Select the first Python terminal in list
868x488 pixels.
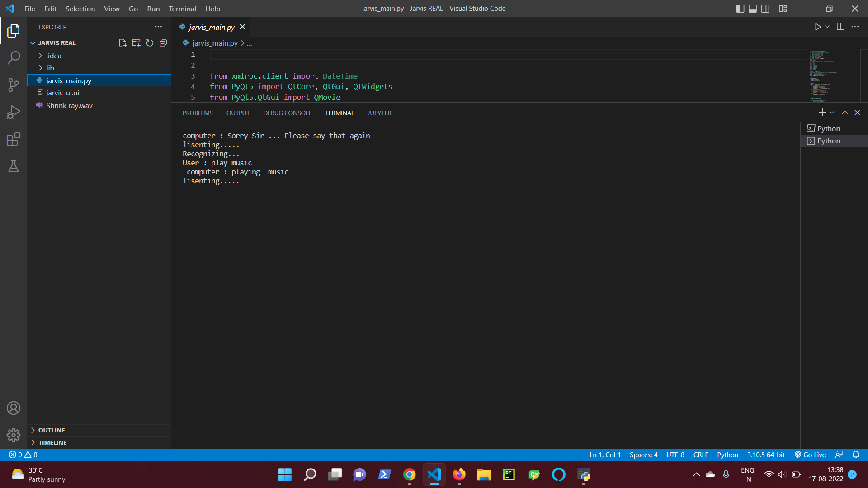tap(834, 128)
